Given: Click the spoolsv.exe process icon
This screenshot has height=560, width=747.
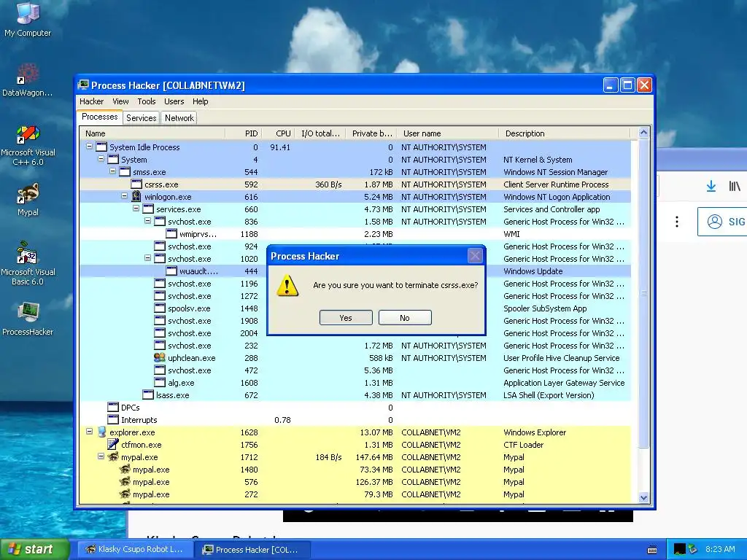Looking at the screenshot, I should 160,308.
